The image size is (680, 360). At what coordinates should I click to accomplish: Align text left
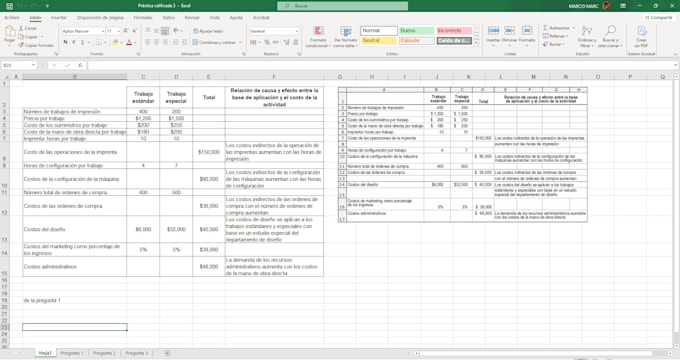tap(148, 43)
